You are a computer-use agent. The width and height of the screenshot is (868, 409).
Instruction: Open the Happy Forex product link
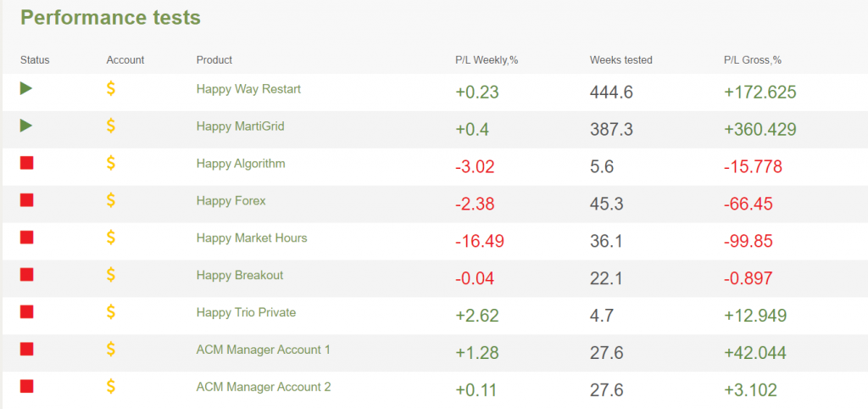coord(231,200)
